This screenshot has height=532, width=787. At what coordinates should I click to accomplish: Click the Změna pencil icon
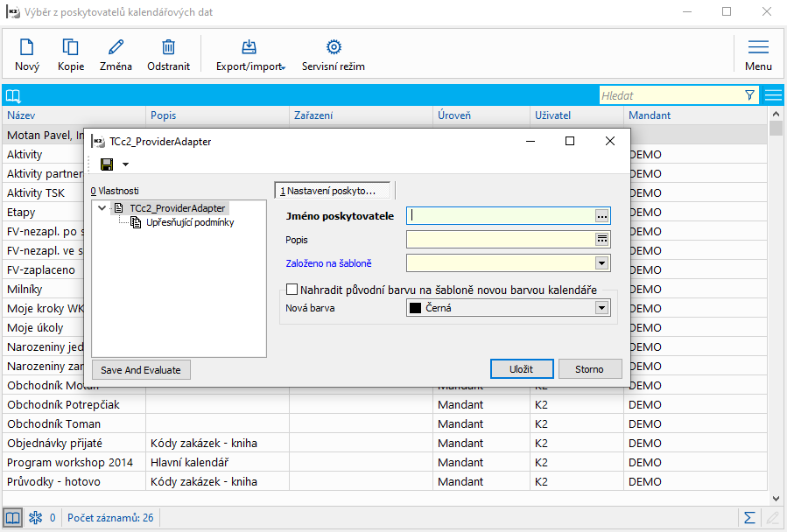pyautogui.click(x=116, y=48)
